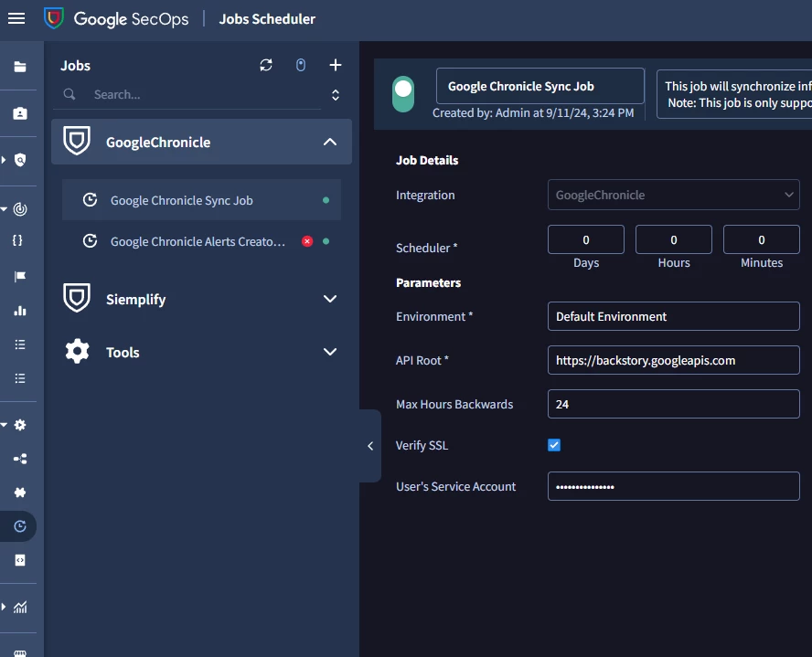
Task: Open the trend chart reports sidebar icon
Action: (20, 608)
